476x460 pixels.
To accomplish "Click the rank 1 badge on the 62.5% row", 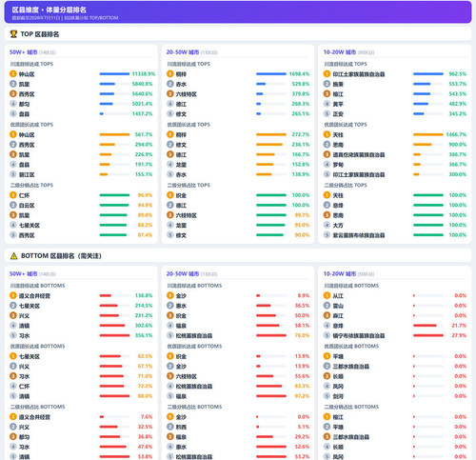I will [13, 356].
